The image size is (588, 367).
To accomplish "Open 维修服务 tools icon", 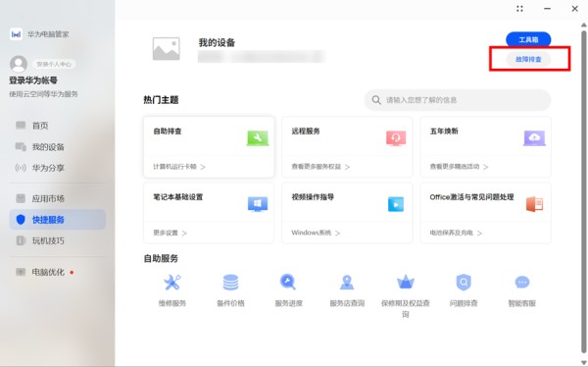I will 172,282.
